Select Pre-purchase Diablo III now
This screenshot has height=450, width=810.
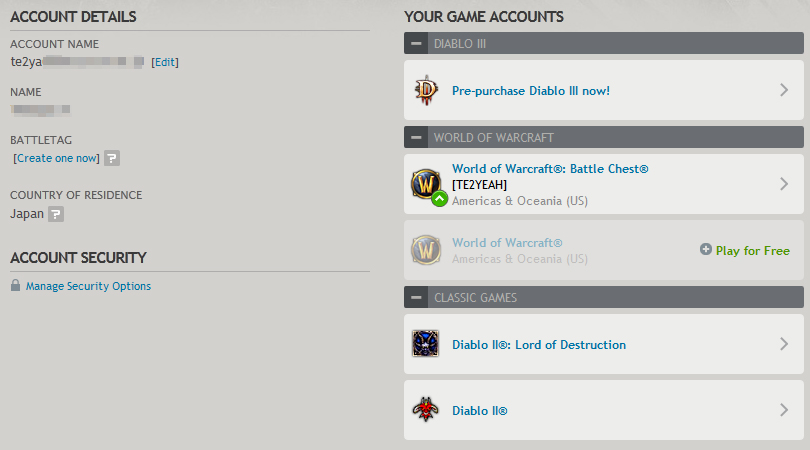point(531,91)
